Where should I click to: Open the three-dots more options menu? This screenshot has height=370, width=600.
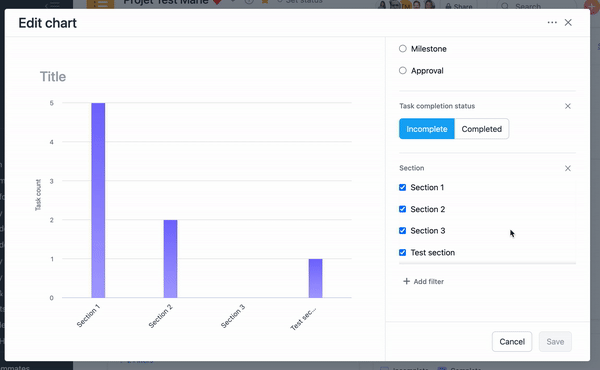point(552,23)
